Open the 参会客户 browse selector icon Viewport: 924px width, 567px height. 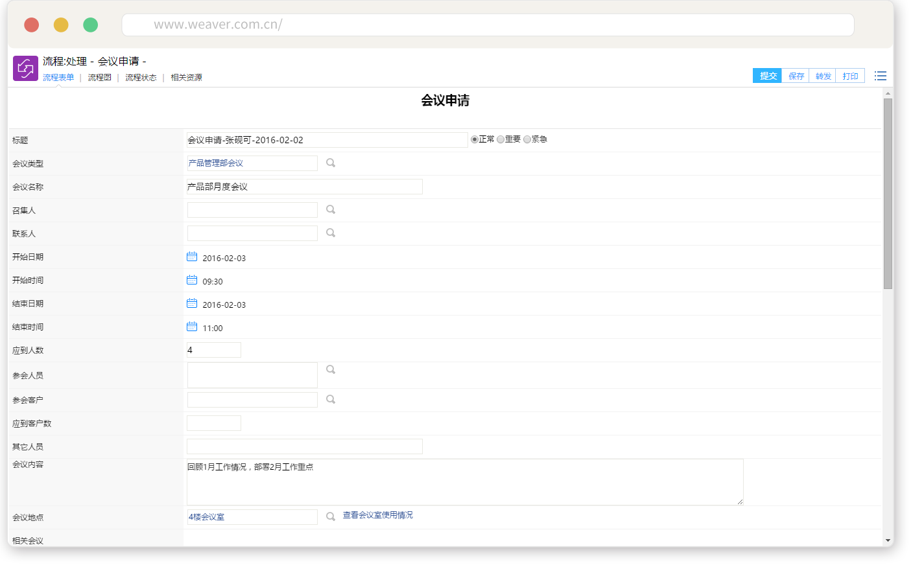[331, 400]
